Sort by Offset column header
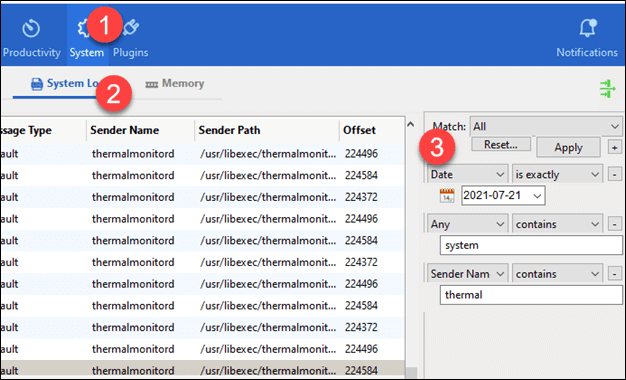 371,130
